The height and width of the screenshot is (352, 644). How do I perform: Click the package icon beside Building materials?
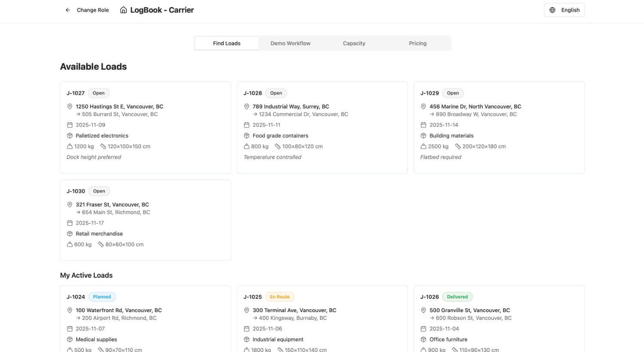[423, 135]
